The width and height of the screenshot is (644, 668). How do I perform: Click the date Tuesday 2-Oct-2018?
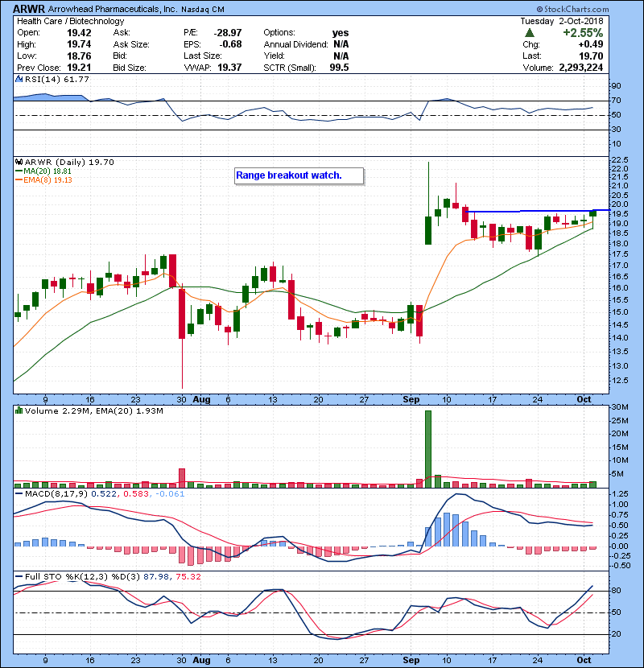pos(562,21)
